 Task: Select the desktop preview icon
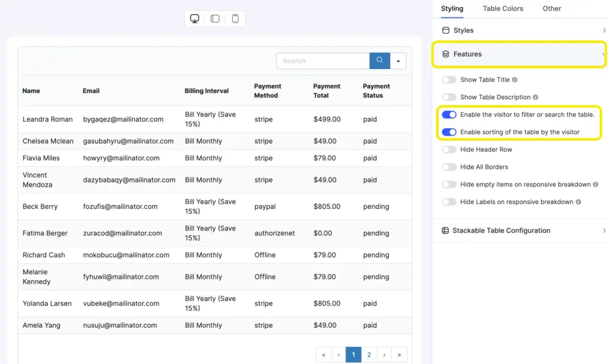tap(194, 18)
